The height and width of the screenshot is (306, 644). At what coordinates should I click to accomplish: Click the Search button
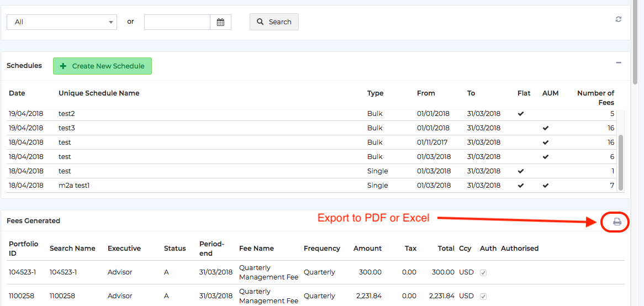[x=274, y=22]
